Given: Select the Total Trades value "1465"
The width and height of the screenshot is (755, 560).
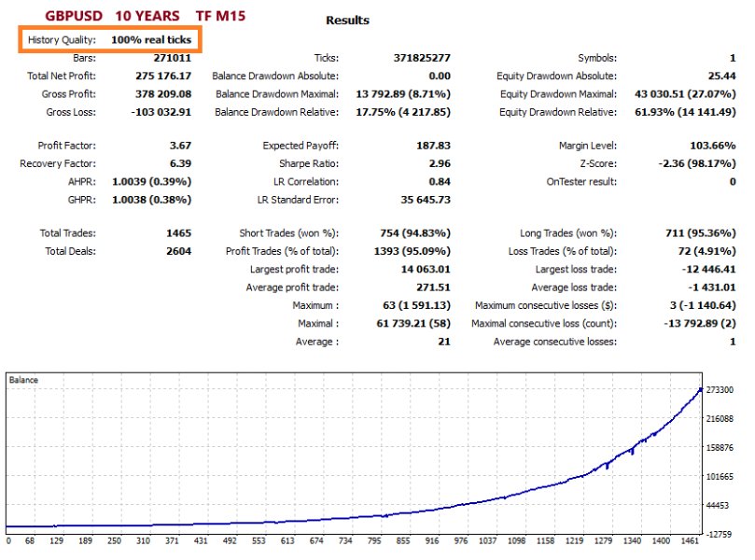Looking at the screenshot, I should 178,233.
